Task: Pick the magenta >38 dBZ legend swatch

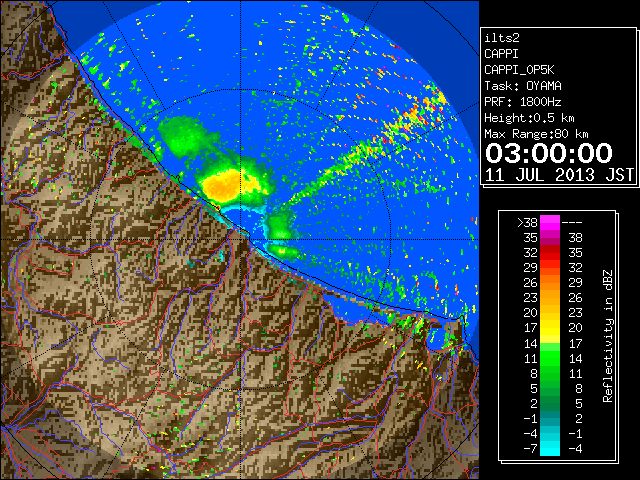Action: (x=550, y=223)
